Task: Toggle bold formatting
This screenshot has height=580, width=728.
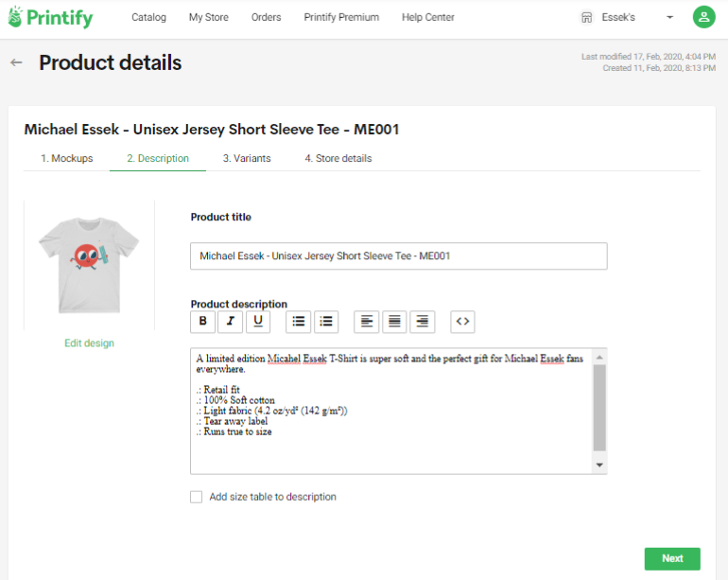Action: click(x=203, y=322)
